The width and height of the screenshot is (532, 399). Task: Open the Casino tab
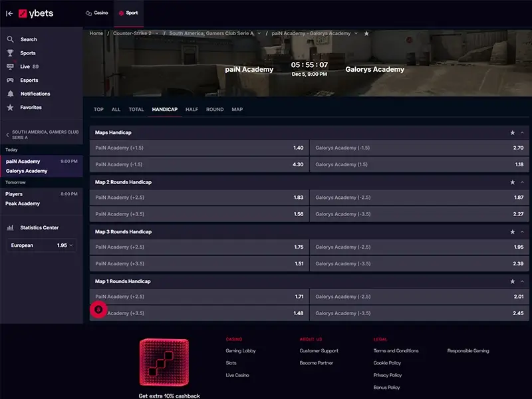(97, 13)
